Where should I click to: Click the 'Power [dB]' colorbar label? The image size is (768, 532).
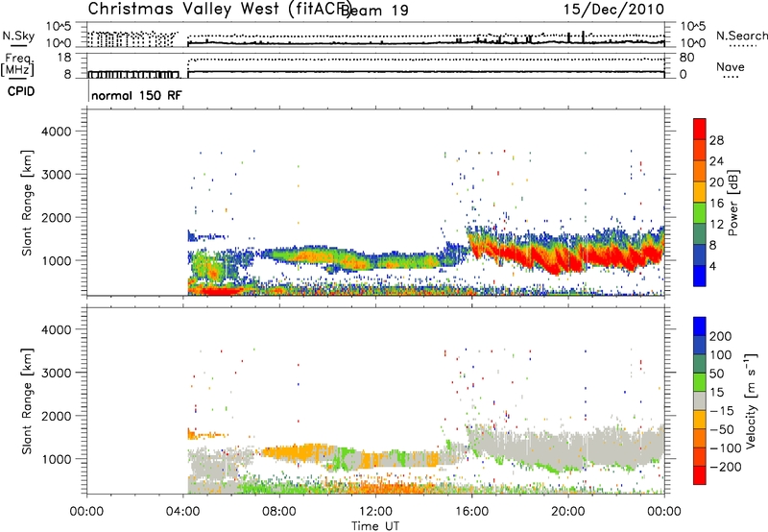pyautogui.click(x=732, y=203)
